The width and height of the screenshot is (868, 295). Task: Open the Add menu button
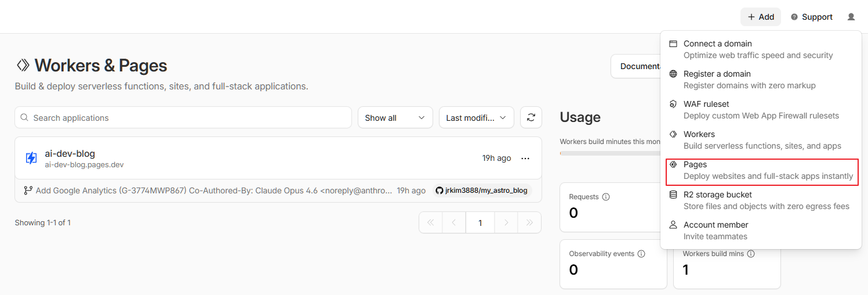(760, 17)
